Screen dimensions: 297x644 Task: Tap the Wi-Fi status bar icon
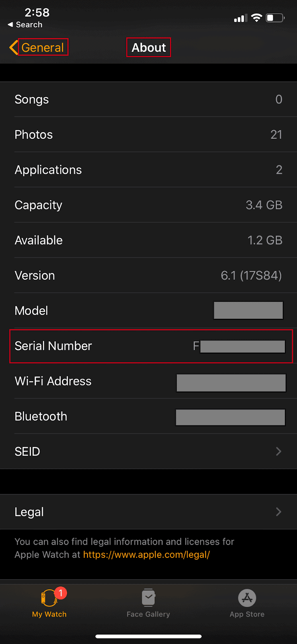pyautogui.click(x=257, y=18)
